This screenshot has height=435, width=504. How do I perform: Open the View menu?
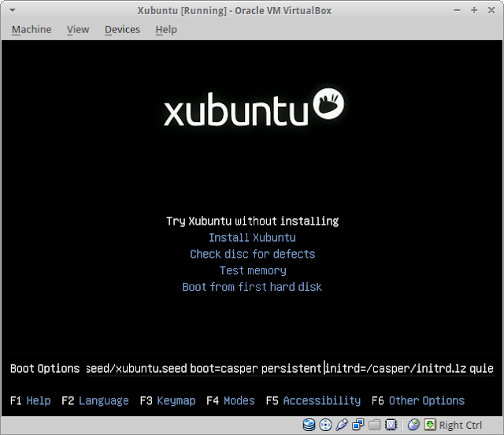click(78, 30)
